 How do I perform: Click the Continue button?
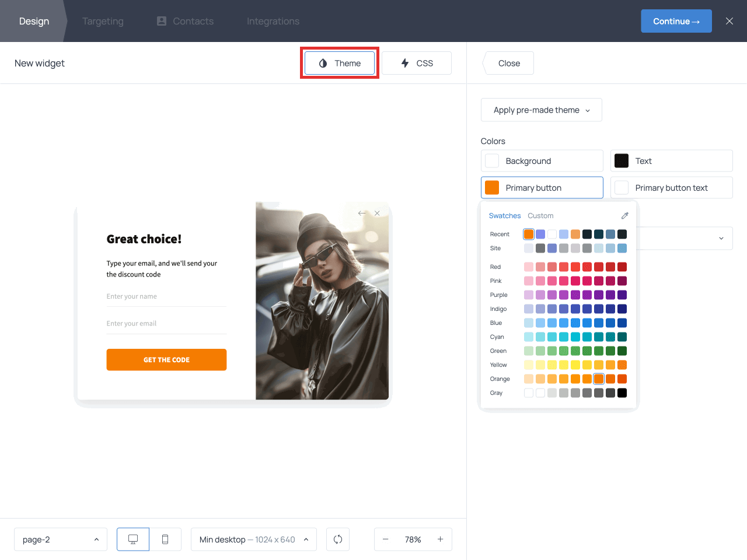tap(676, 21)
